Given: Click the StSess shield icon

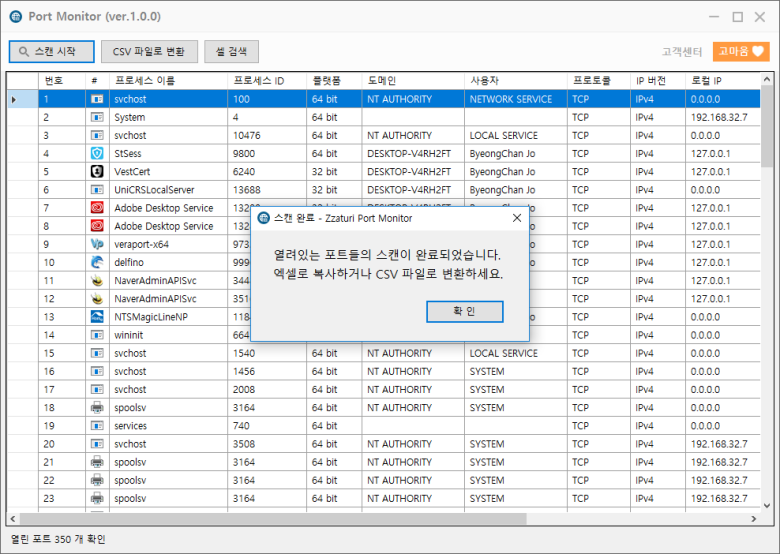Looking at the screenshot, I should pos(97,154).
